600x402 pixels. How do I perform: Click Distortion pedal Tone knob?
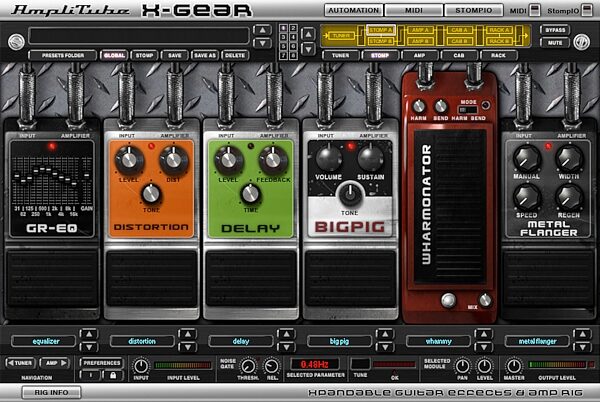[151, 194]
